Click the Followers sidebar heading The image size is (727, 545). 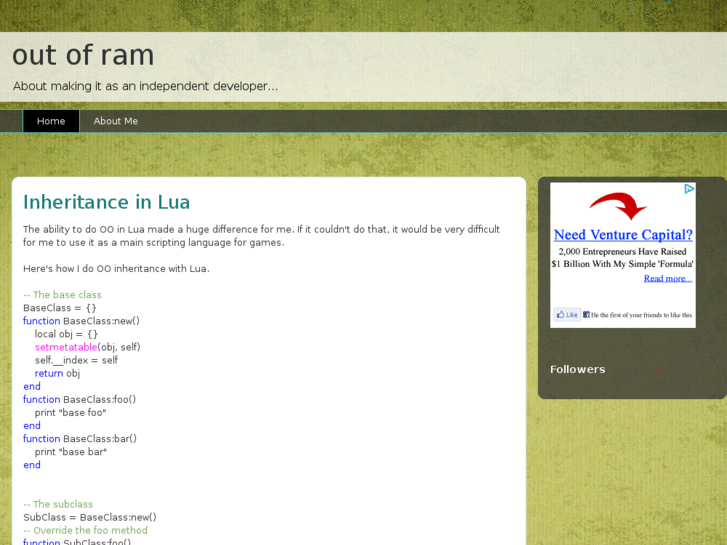pos(578,369)
